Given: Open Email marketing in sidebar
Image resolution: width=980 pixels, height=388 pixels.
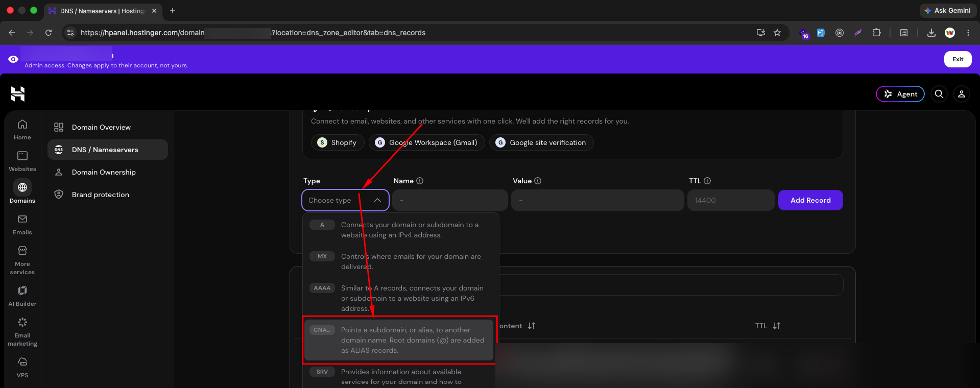Looking at the screenshot, I should click(22, 332).
